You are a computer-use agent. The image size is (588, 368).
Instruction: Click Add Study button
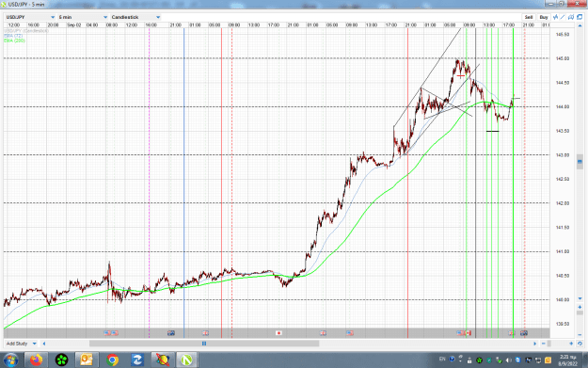[17, 344]
